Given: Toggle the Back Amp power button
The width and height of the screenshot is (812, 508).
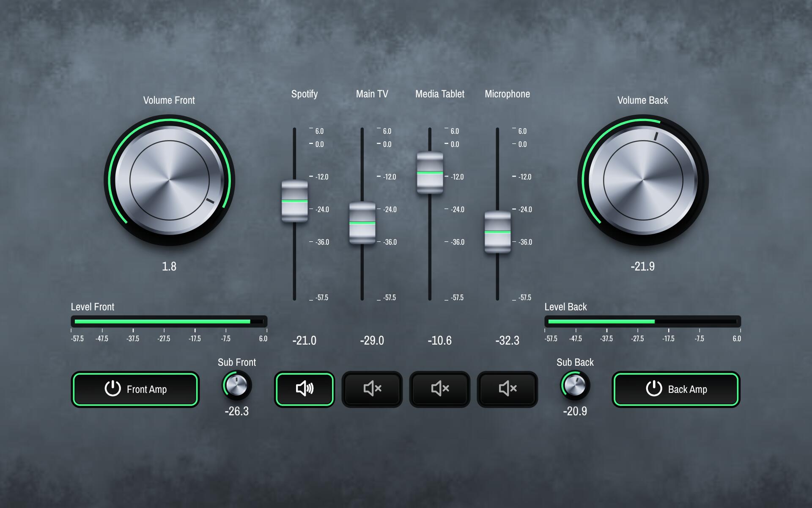Looking at the screenshot, I should coord(676,389).
